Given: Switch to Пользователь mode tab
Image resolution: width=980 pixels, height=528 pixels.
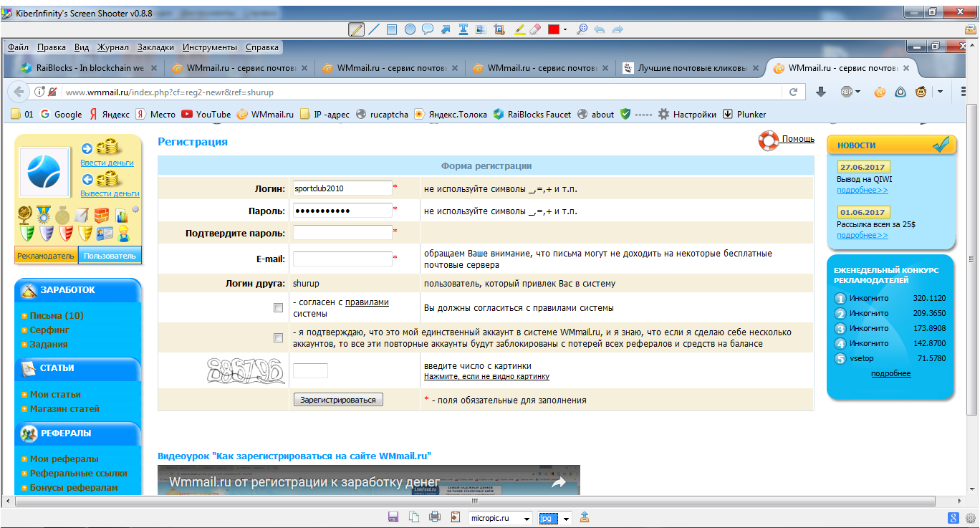Looking at the screenshot, I should (110, 256).
